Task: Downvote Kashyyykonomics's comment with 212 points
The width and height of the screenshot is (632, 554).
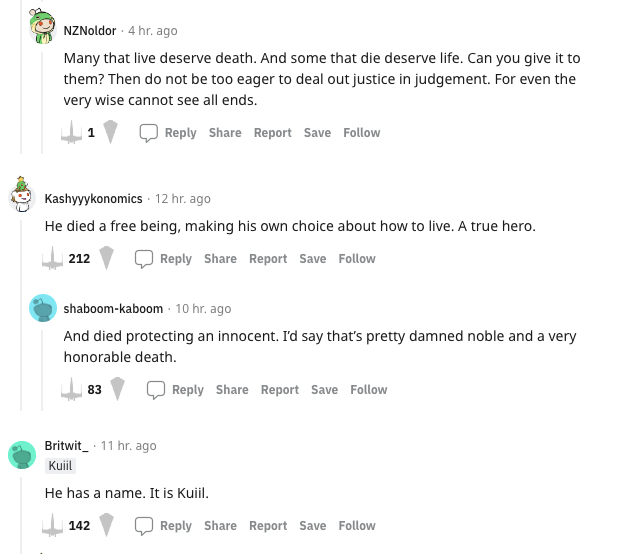Action: 106,258
